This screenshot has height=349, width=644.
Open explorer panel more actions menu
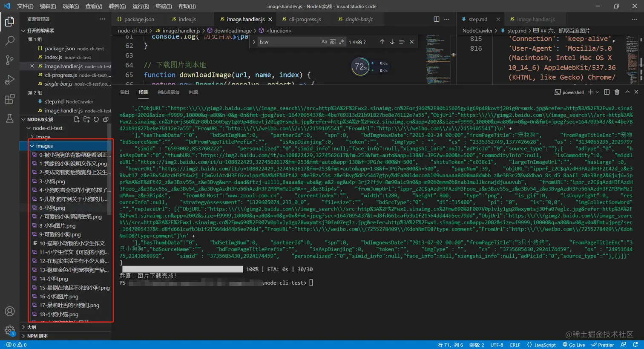click(102, 19)
